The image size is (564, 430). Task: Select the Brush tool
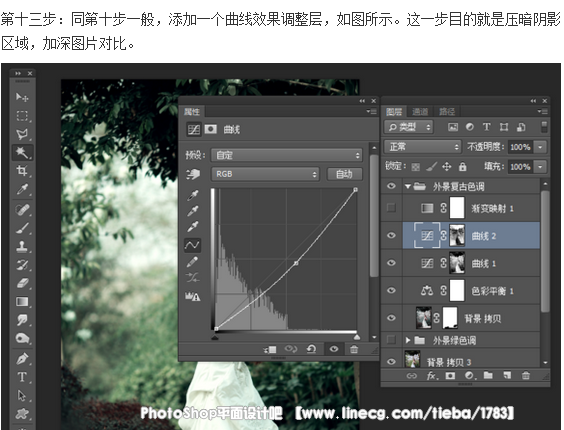pyautogui.click(x=22, y=228)
